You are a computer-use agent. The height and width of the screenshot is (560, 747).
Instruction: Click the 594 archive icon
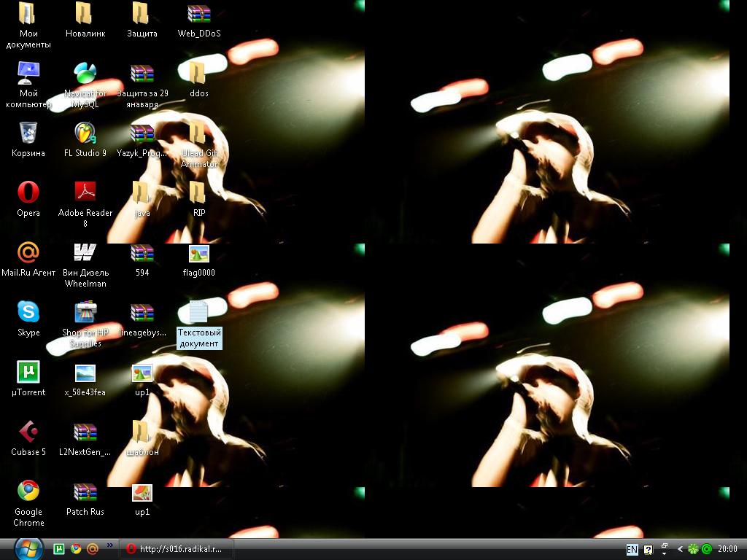tap(142, 253)
